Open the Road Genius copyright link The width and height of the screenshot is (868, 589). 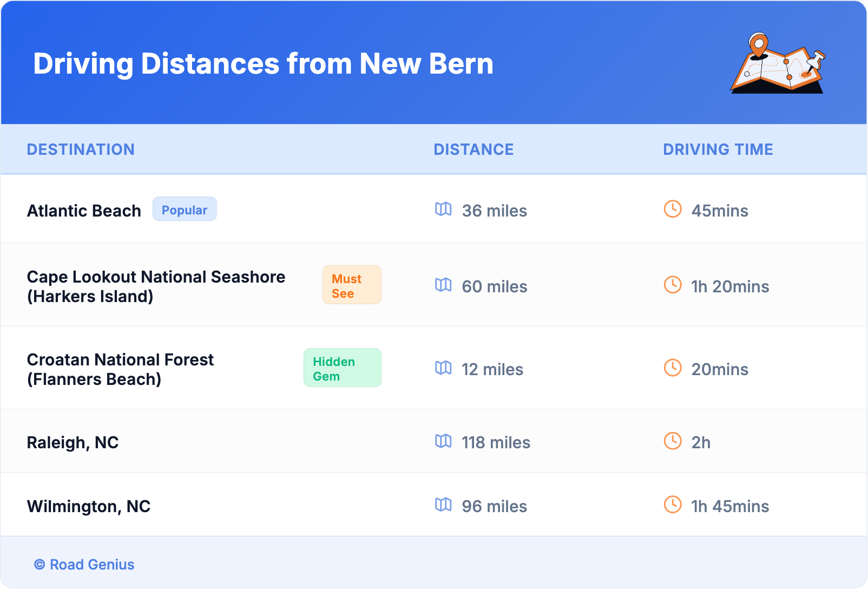(x=84, y=565)
